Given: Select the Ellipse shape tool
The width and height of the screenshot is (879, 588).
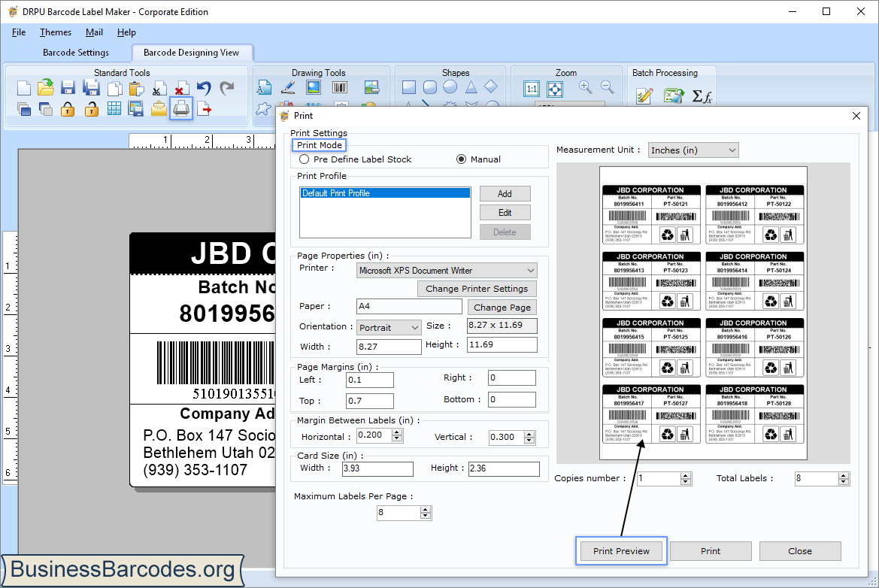Looking at the screenshot, I should pyautogui.click(x=450, y=88).
